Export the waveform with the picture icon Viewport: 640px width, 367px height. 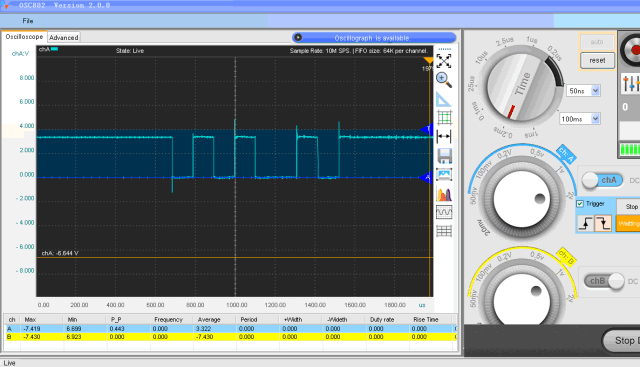(x=444, y=175)
